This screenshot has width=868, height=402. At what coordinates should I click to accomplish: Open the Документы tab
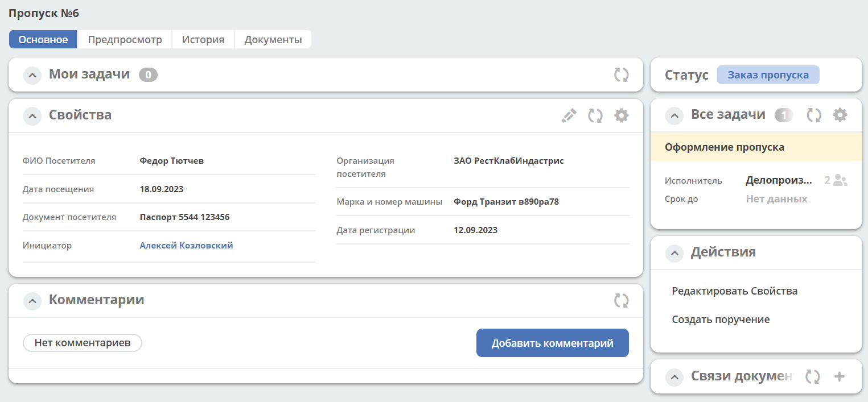[x=273, y=40]
